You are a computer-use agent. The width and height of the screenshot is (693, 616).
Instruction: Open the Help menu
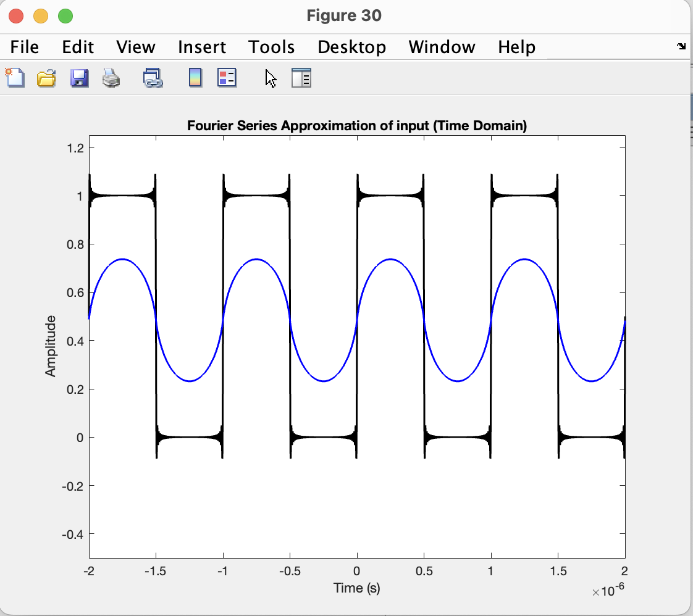click(517, 47)
